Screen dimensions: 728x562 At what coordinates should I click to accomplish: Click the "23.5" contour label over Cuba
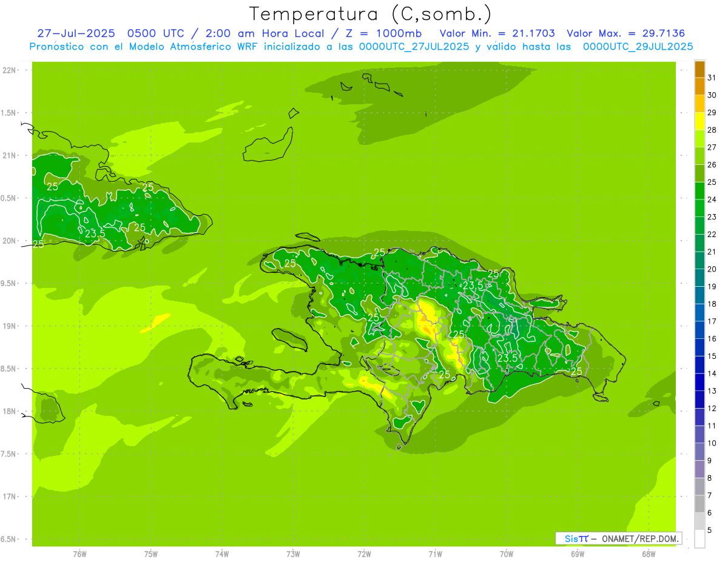coord(95,233)
